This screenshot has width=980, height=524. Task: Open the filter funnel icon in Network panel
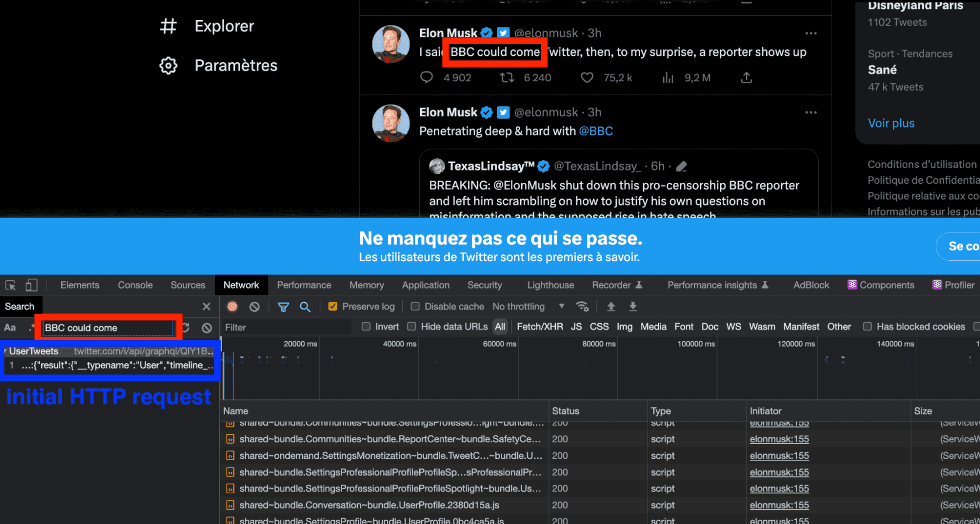[x=283, y=306]
